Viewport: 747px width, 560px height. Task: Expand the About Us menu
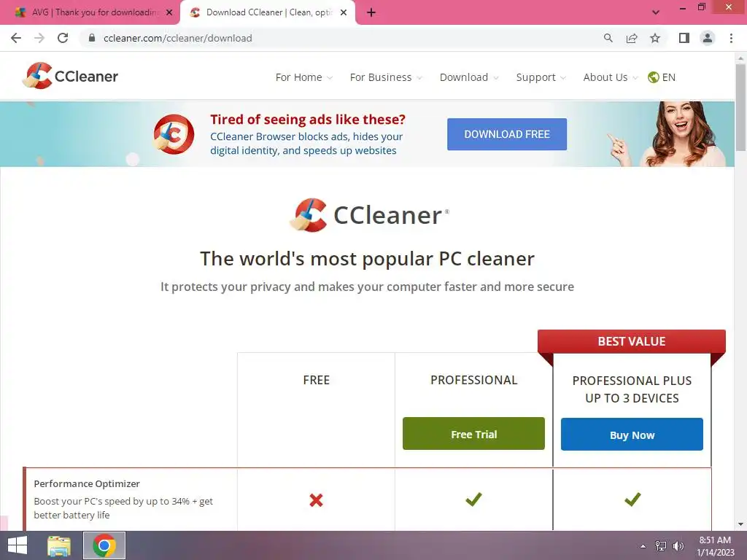click(611, 77)
